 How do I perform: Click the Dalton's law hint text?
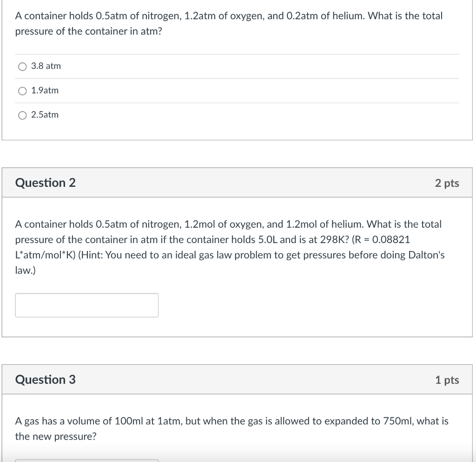pyautogui.click(x=260, y=255)
